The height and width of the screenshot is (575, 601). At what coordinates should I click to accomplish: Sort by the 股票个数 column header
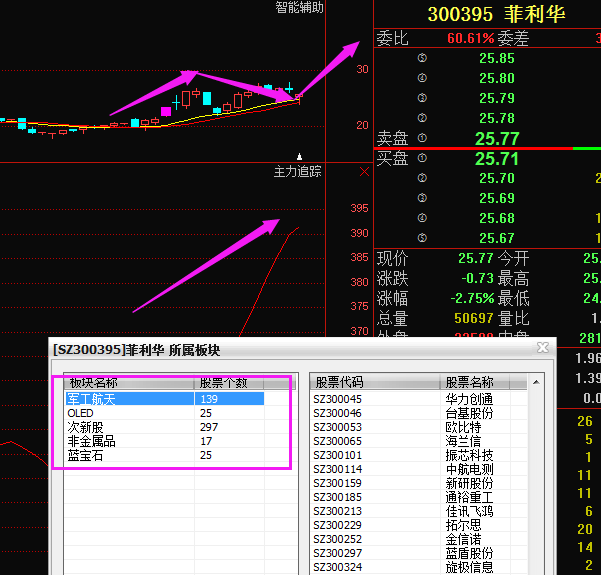pyautogui.click(x=230, y=383)
